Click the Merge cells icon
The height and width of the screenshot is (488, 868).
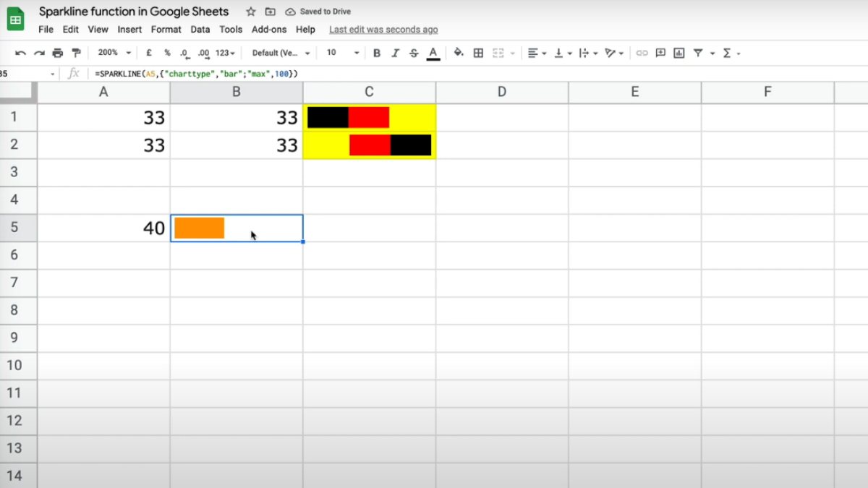[x=498, y=53]
